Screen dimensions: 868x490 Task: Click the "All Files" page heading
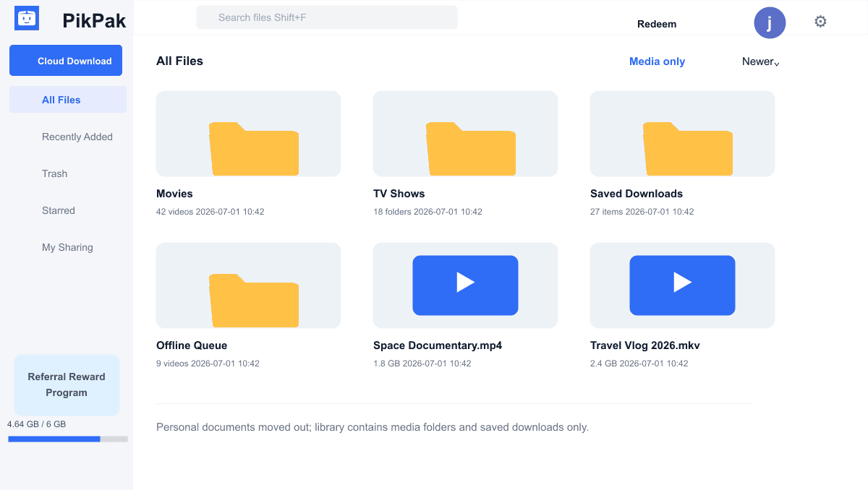(x=179, y=61)
